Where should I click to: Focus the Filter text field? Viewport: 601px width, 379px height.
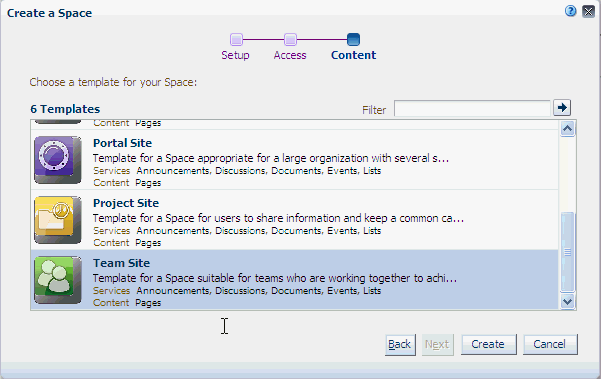(472, 108)
